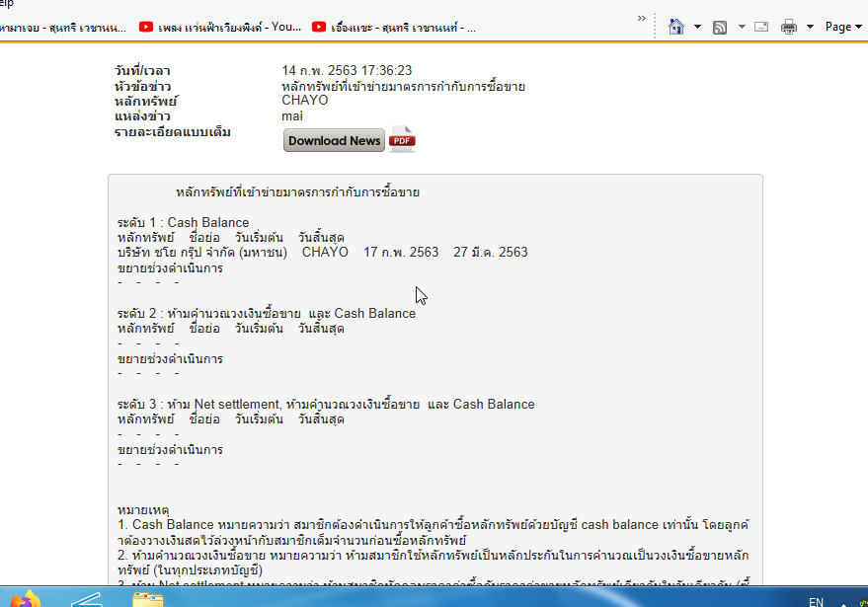868x607 pixels.
Task: Select the news source text mai
Action: click(x=291, y=115)
